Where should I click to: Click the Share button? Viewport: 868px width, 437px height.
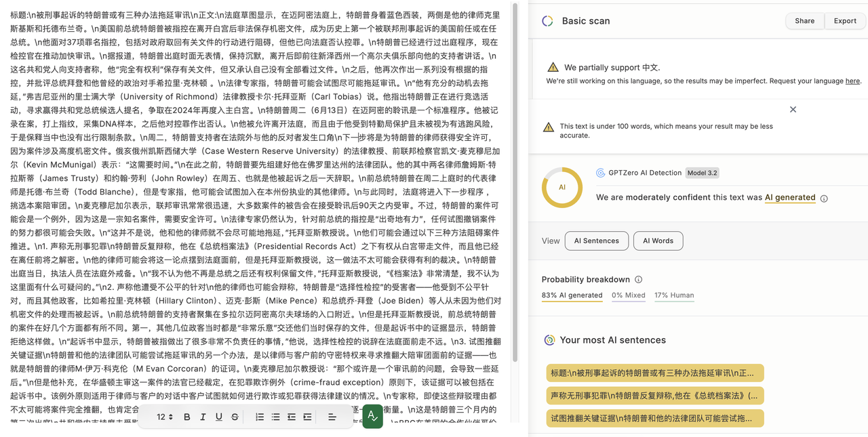point(805,21)
